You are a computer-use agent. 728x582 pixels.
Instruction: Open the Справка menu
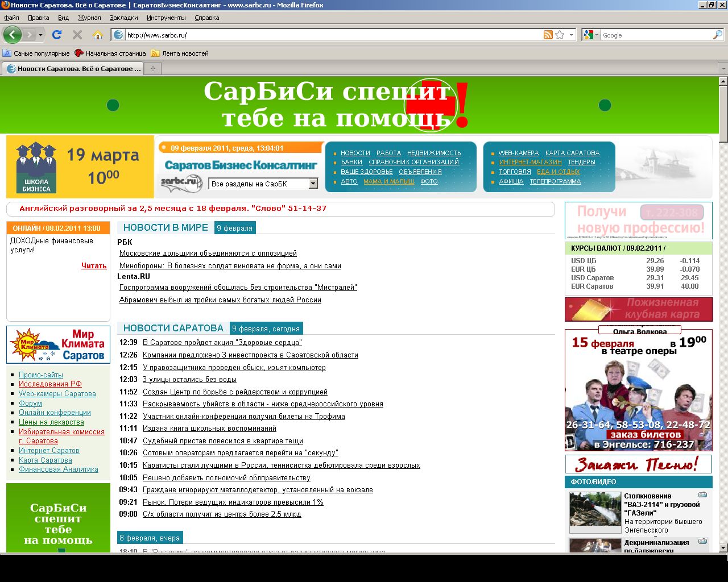pyautogui.click(x=206, y=18)
